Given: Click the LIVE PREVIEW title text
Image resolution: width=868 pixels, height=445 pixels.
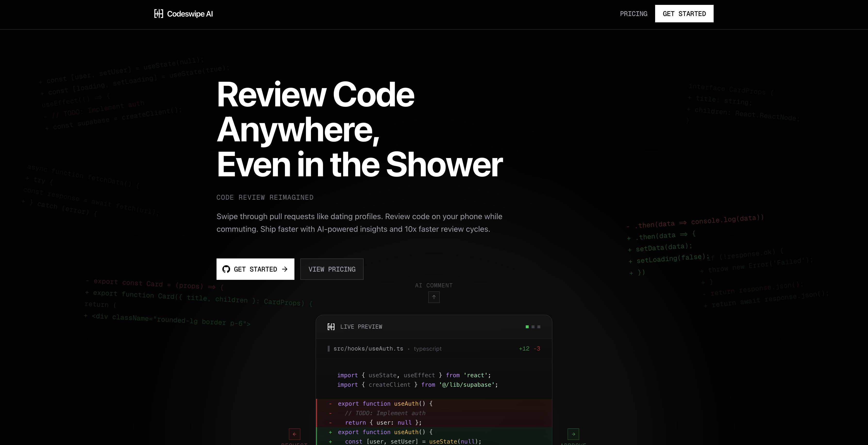Looking at the screenshot, I should click(x=361, y=327).
